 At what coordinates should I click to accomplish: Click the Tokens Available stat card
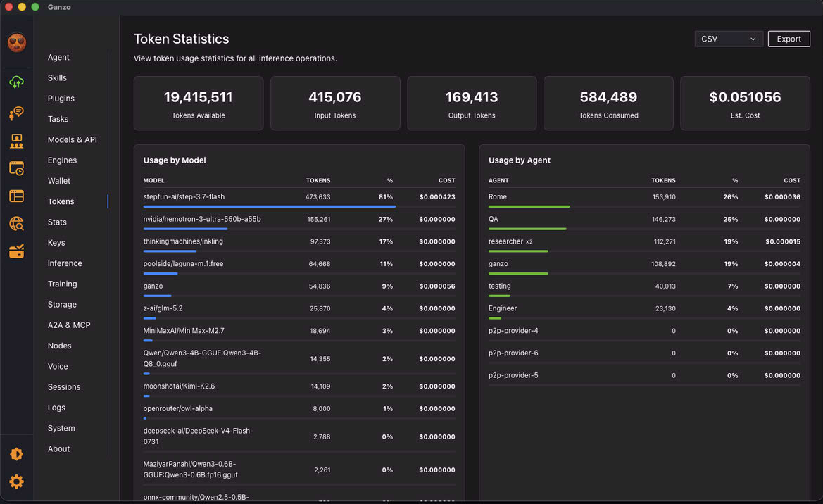(199, 103)
